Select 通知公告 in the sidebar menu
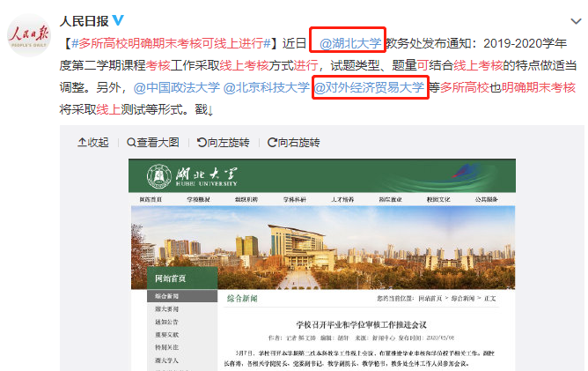 click(x=167, y=322)
